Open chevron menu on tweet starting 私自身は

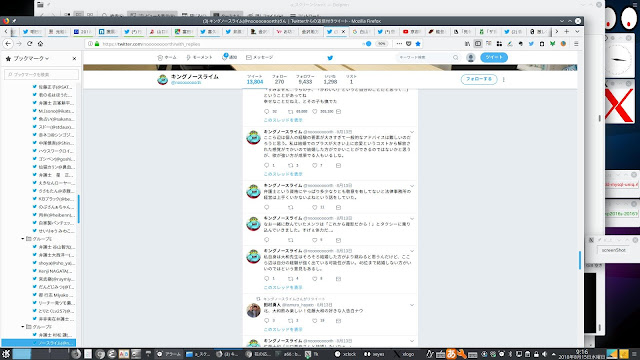pos(411,251)
